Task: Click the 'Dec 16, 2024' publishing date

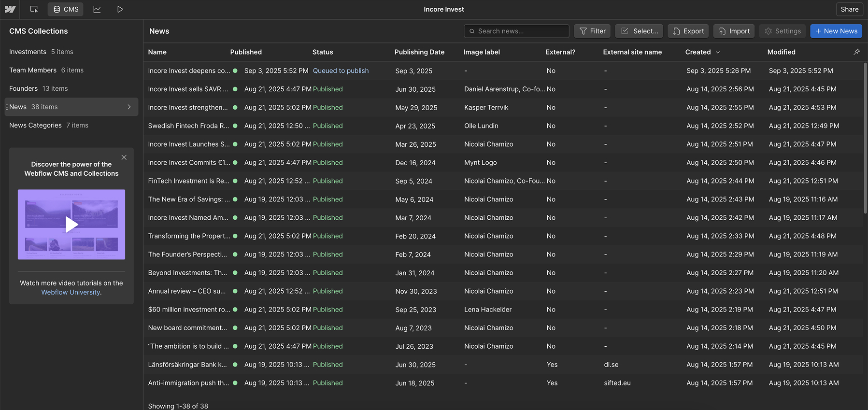Action: [x=415, y=163]
